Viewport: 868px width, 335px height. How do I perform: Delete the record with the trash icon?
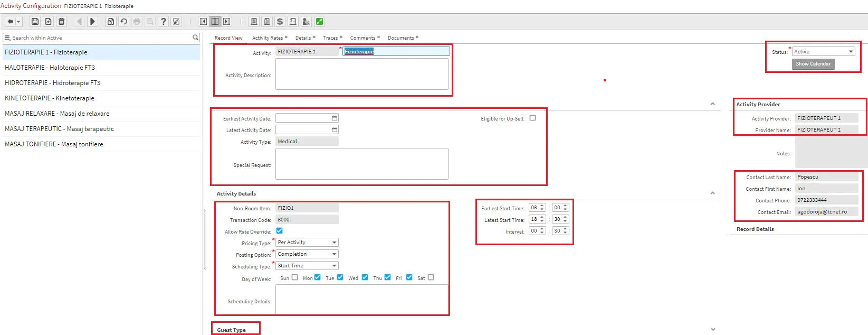point(61,22)
